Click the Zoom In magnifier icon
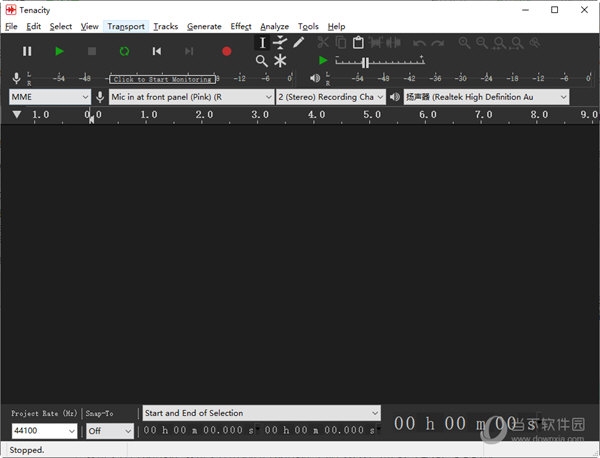This screenshot has height=458, width=600. point(464,43)
